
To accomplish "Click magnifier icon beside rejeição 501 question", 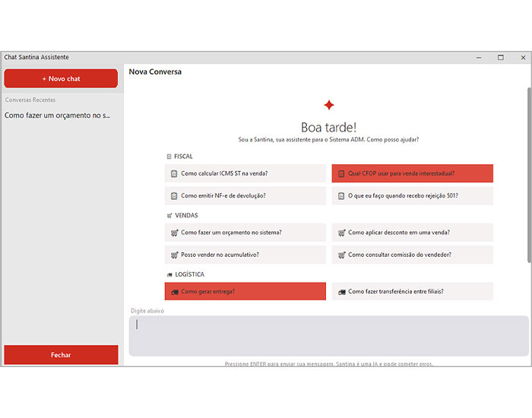I will [x=341, y=195].
